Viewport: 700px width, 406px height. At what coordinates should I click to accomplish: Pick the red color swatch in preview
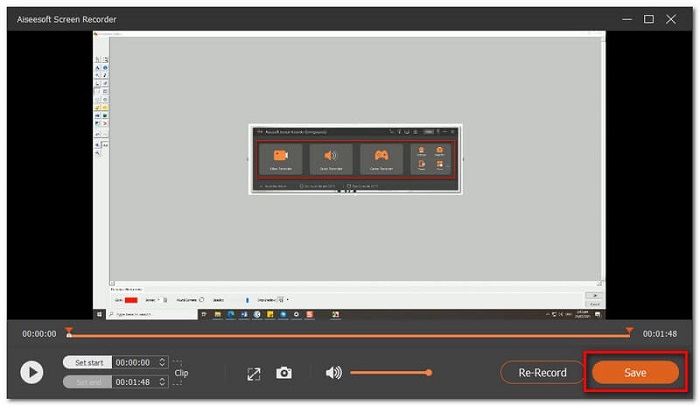point(129,298)
